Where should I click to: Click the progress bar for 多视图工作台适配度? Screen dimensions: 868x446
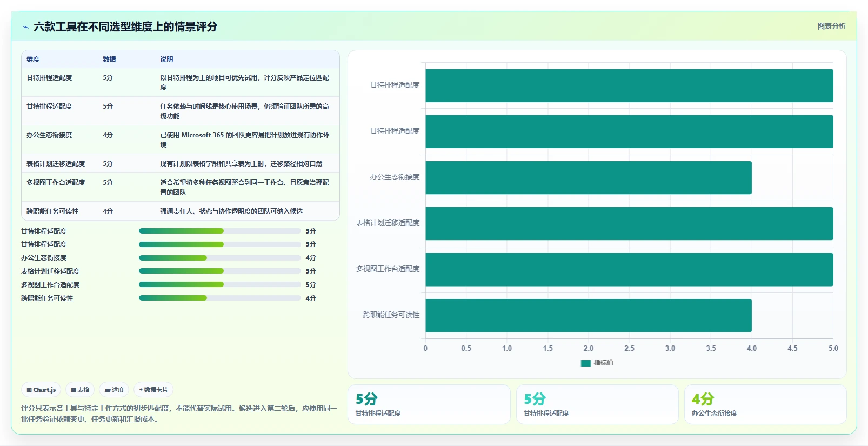(220, 285)
